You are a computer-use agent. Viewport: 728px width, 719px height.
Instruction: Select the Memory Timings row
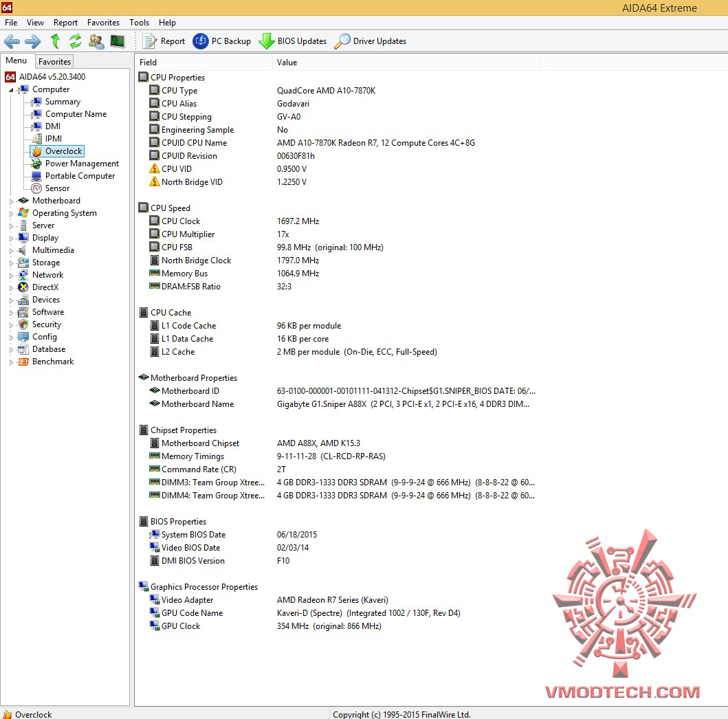pyautogui.click(x=339, y=456)
